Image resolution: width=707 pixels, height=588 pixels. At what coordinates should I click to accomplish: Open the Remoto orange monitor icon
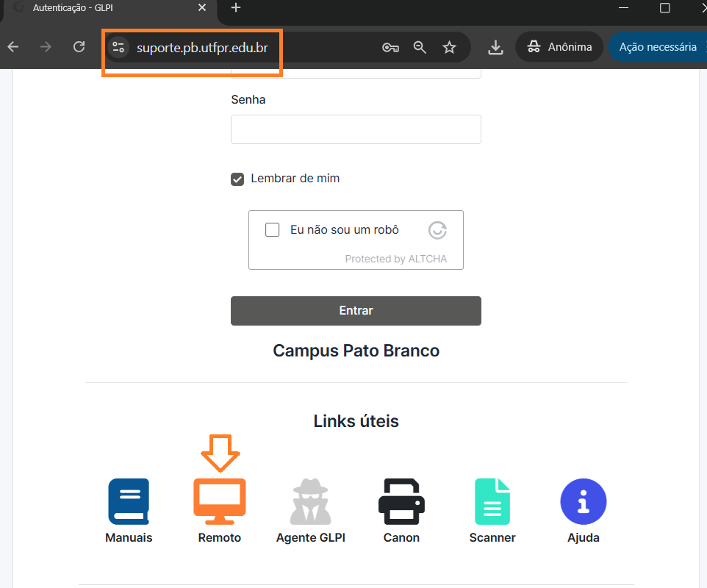(220, 501)
